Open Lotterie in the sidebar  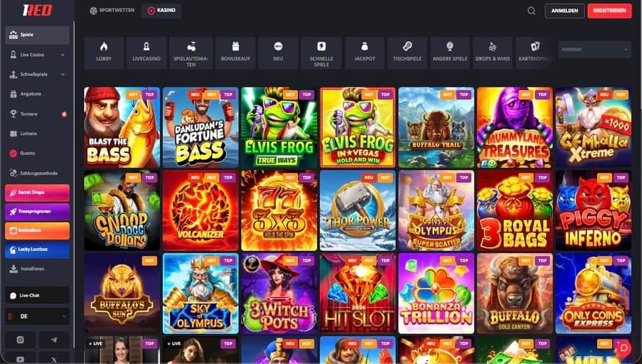tap(37, 134)
